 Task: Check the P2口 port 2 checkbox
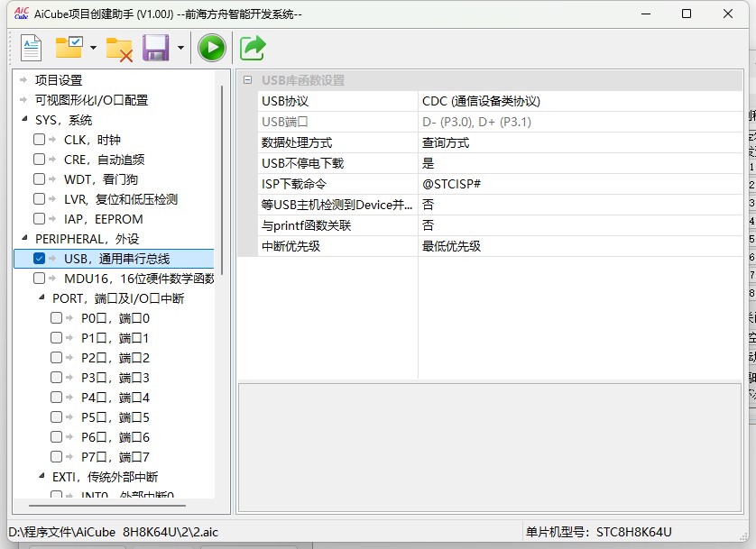[57, 357]
